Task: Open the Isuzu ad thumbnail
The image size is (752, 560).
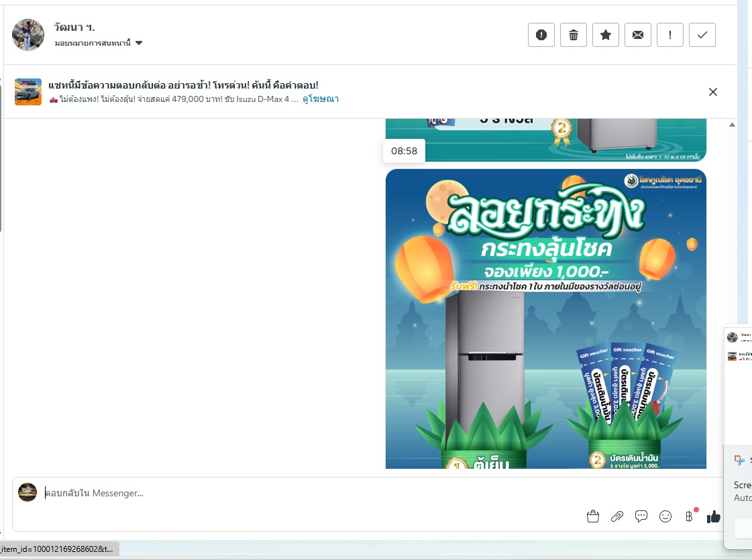Action: click(x=28, y=92)
